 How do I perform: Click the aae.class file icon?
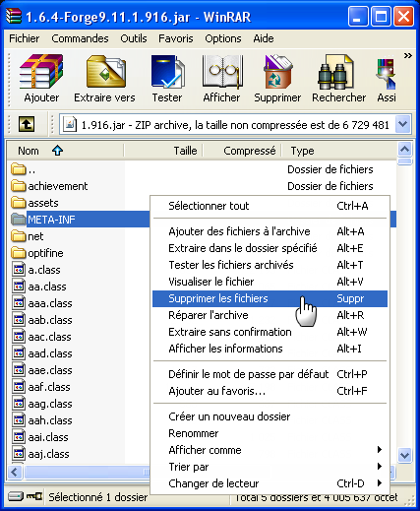tap(19, 370)
